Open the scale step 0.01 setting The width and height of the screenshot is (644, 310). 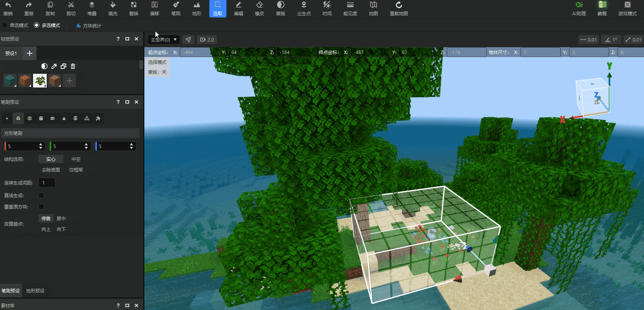tap(633, 40)
